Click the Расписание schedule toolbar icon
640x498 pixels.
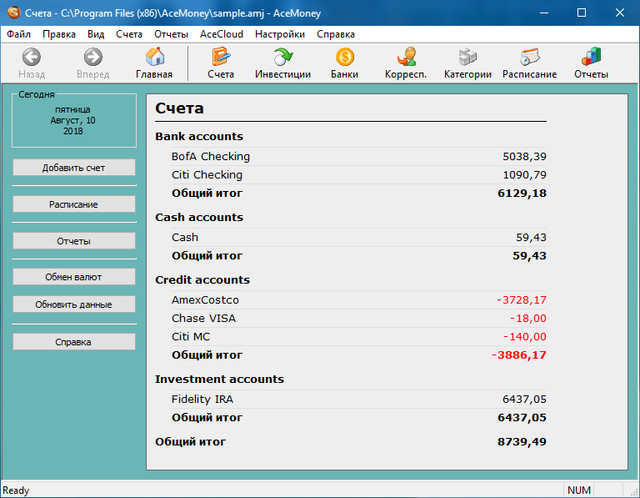point(530,58)
